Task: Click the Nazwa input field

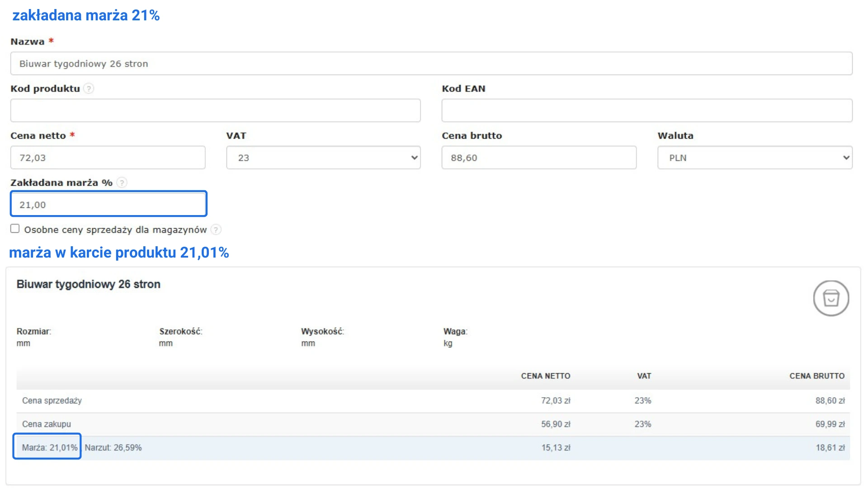Action: (431, 64)
